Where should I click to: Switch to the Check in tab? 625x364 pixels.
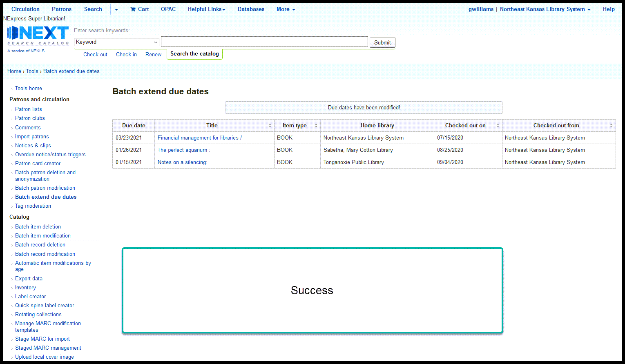tap(126, 54)
